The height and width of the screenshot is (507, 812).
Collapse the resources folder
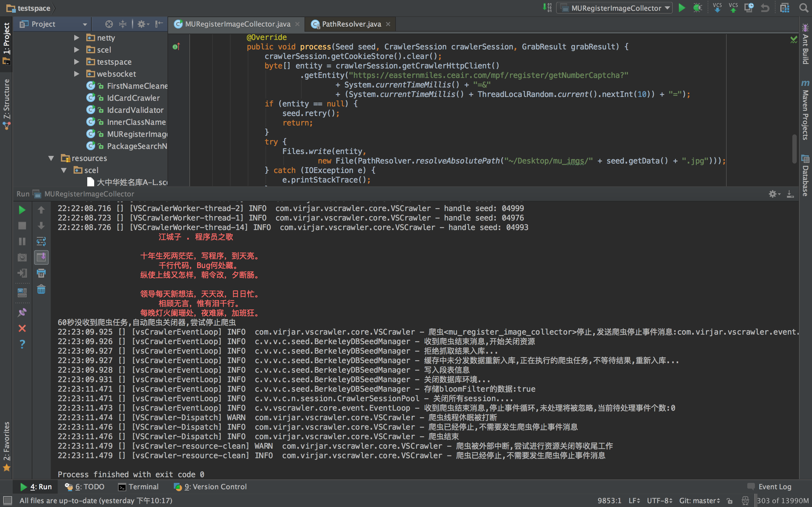(51, 158)
